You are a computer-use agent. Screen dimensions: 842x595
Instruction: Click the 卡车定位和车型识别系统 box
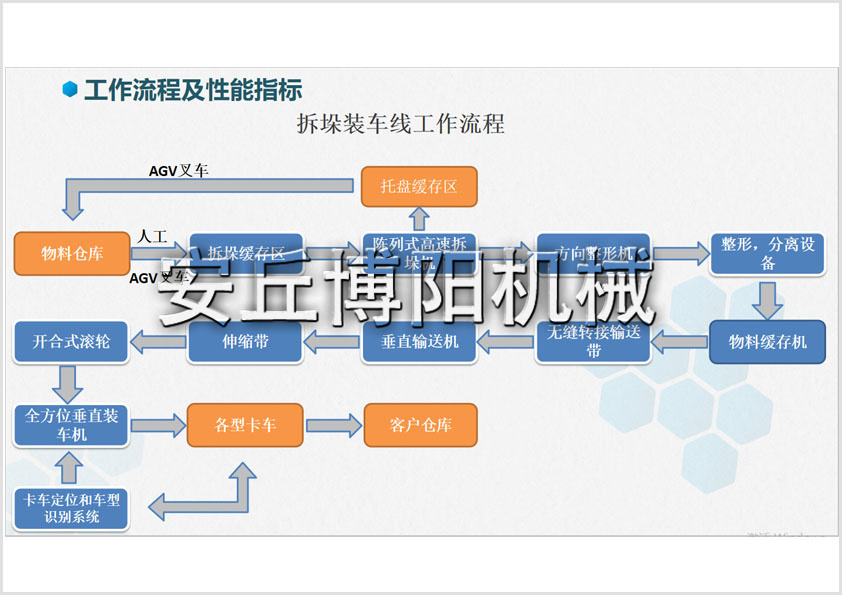(71, 508)
